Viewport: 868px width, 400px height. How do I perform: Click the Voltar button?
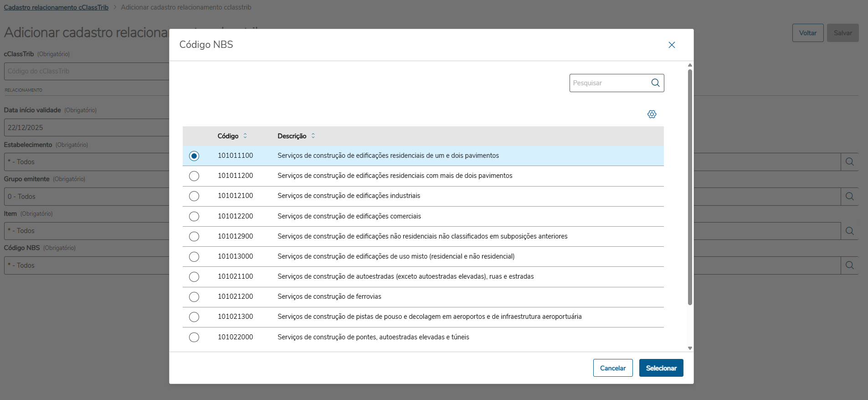[807, 33]
